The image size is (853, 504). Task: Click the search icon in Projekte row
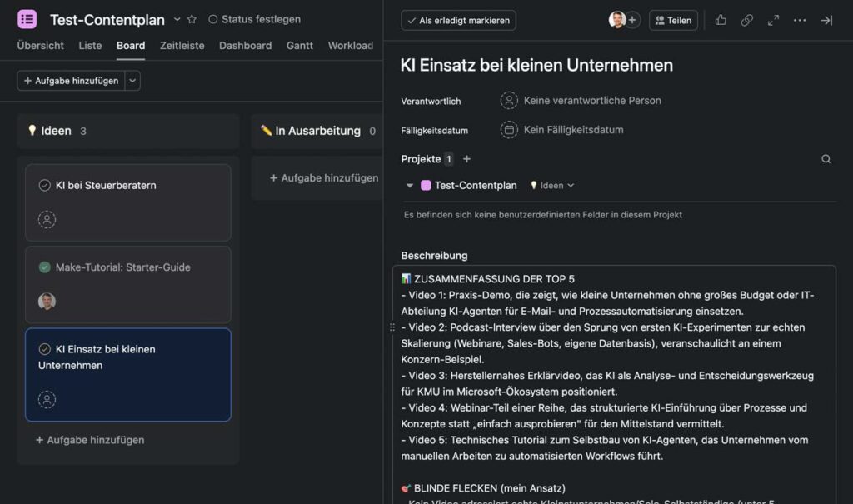pyautogui.click(x=826, y=159)
